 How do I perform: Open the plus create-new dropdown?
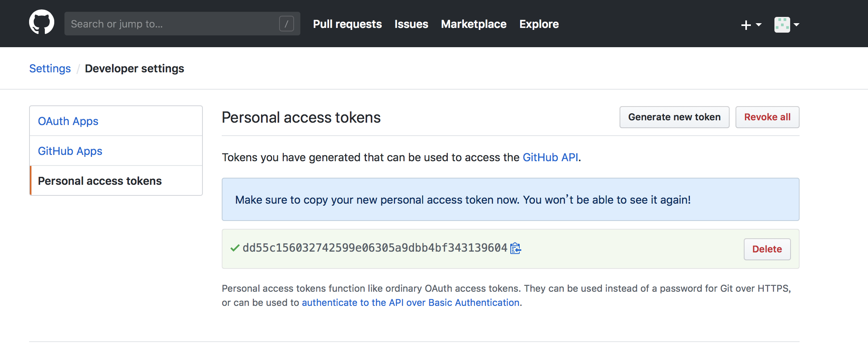click(x=751, y=25)
